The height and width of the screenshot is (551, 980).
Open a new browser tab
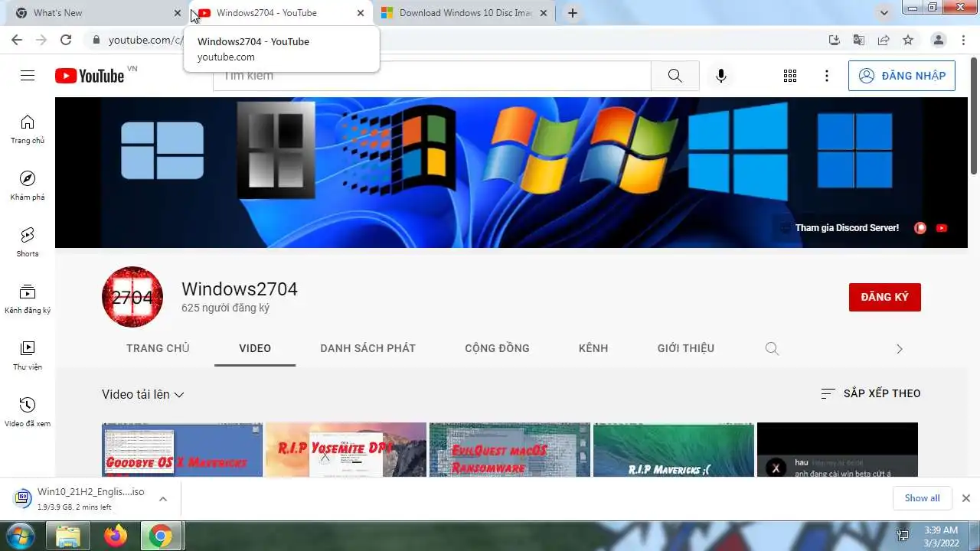pos(572,13)
